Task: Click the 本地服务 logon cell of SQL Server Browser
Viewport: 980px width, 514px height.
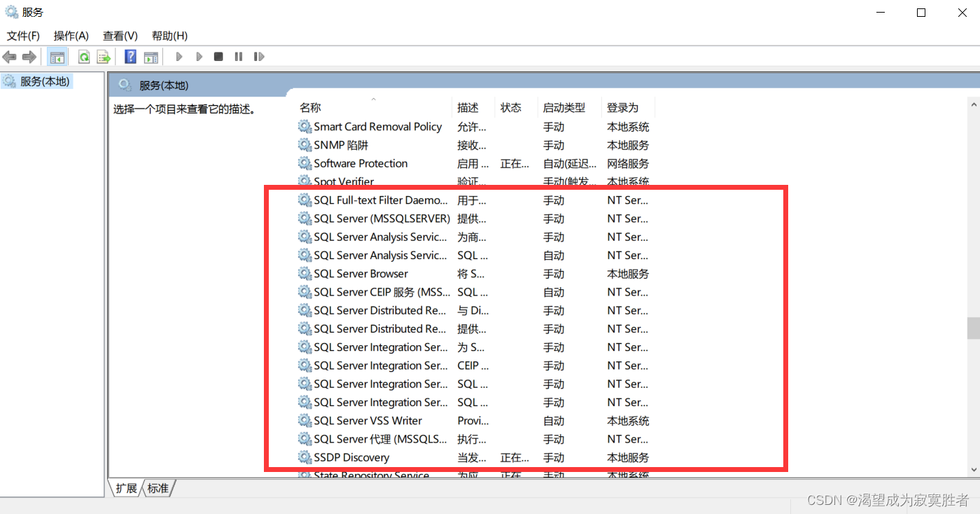Action: (628, 274)
